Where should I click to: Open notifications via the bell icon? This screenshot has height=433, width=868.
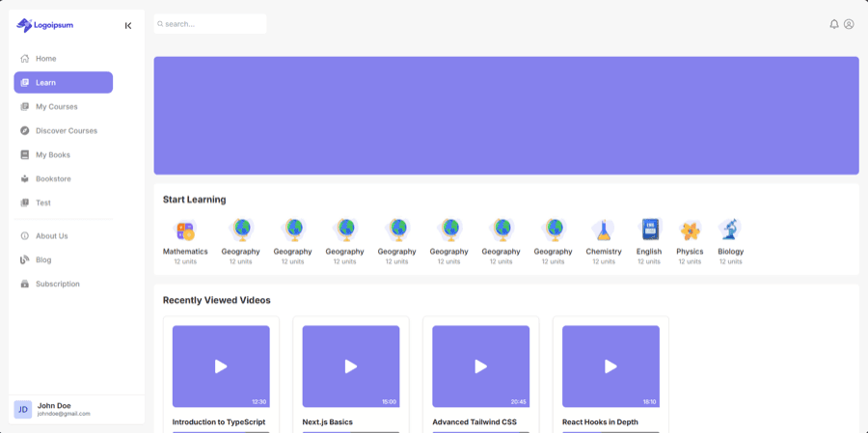[x=834, y=24]
